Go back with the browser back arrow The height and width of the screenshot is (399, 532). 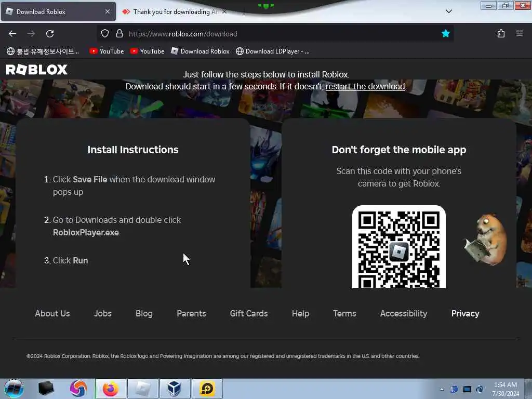click(12, 34)
